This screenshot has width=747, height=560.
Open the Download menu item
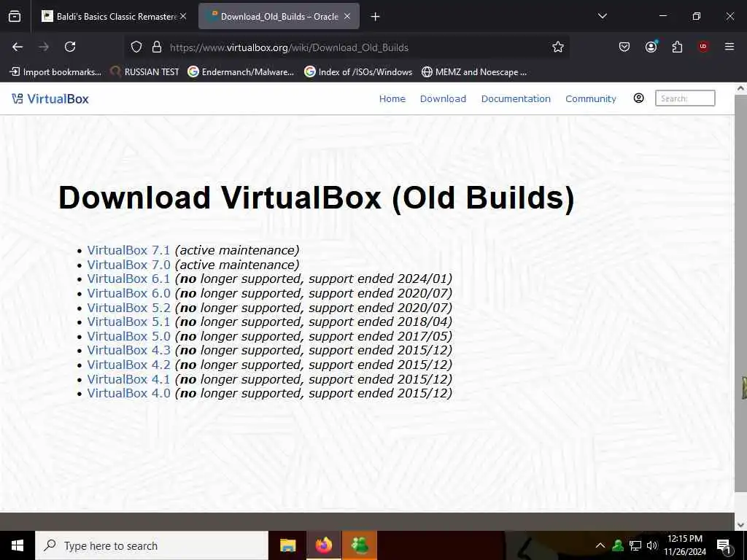(x=443, y=98)
